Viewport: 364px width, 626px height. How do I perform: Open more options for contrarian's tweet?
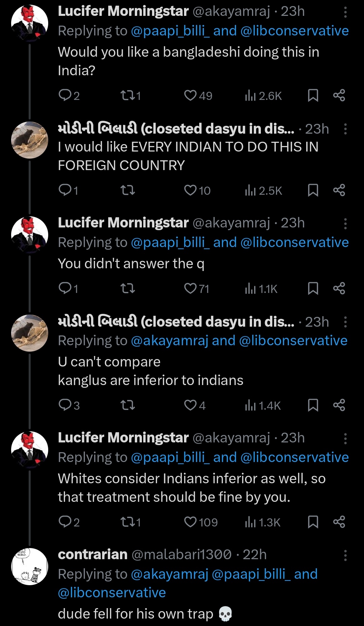(x=345, y=555)
